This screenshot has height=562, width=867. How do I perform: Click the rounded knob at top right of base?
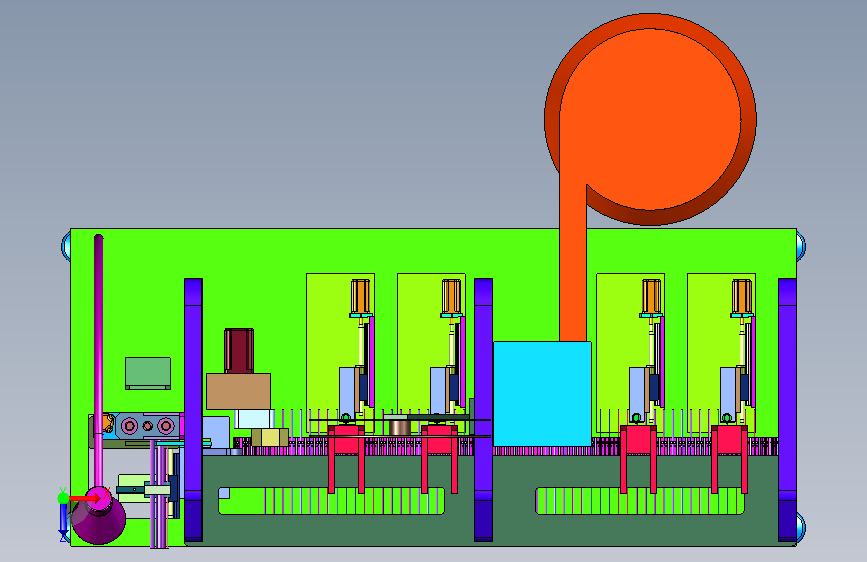(801, 246)
